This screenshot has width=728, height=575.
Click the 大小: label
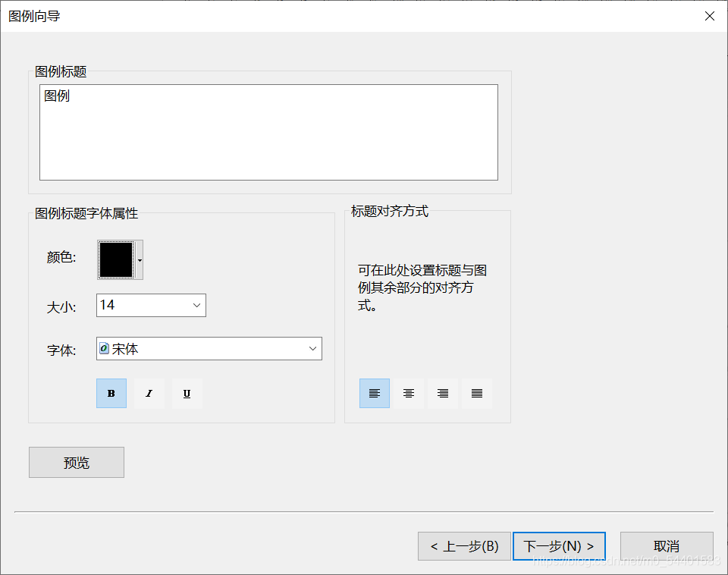tap(61, 307)
